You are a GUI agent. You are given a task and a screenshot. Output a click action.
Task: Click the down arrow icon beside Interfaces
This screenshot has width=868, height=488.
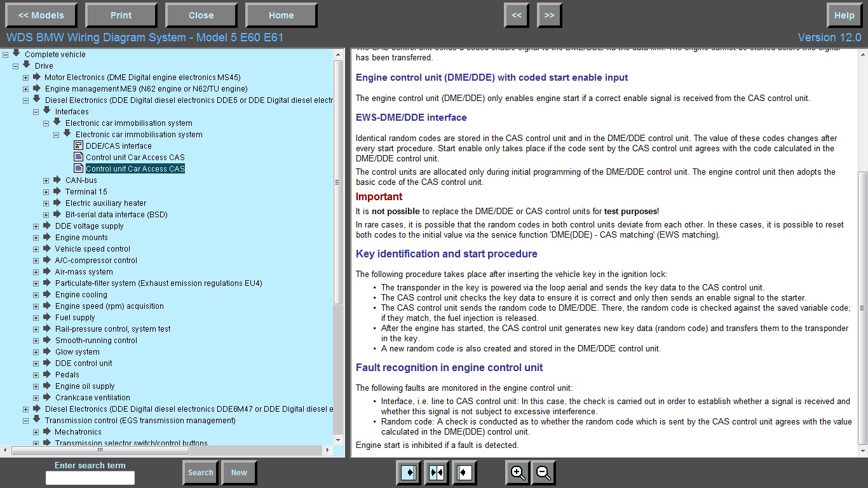point(46,111)
